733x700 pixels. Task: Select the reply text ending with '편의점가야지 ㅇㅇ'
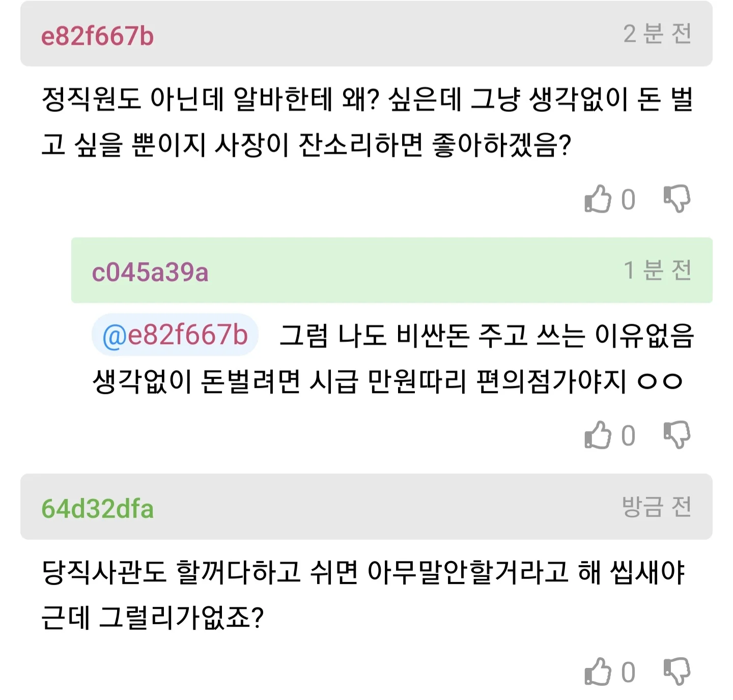click(x=387, y=381)
